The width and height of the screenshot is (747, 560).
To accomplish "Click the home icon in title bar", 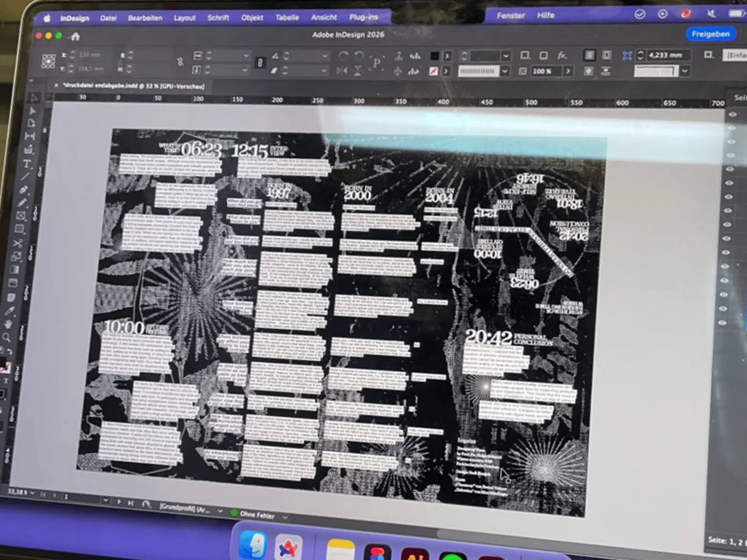I will 75,36.
